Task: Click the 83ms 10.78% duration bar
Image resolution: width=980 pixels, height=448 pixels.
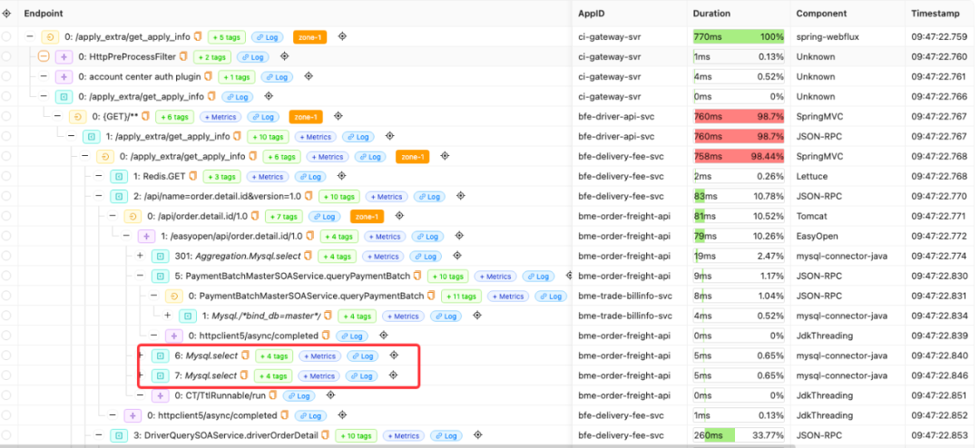Action: [x=739, y=196]
